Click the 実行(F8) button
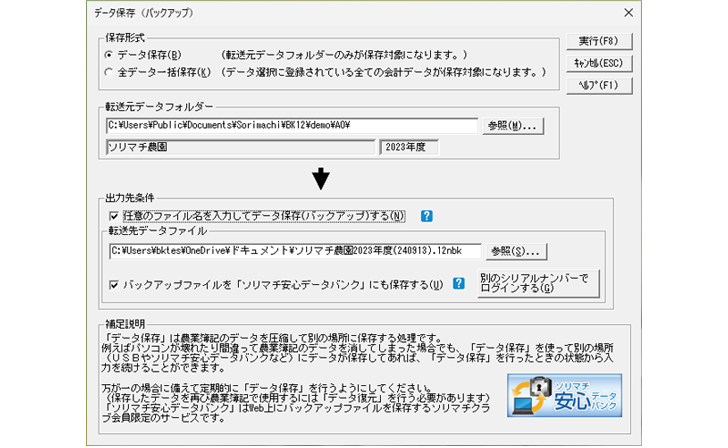This screenshot has height=448, width=728. (599, 41)
